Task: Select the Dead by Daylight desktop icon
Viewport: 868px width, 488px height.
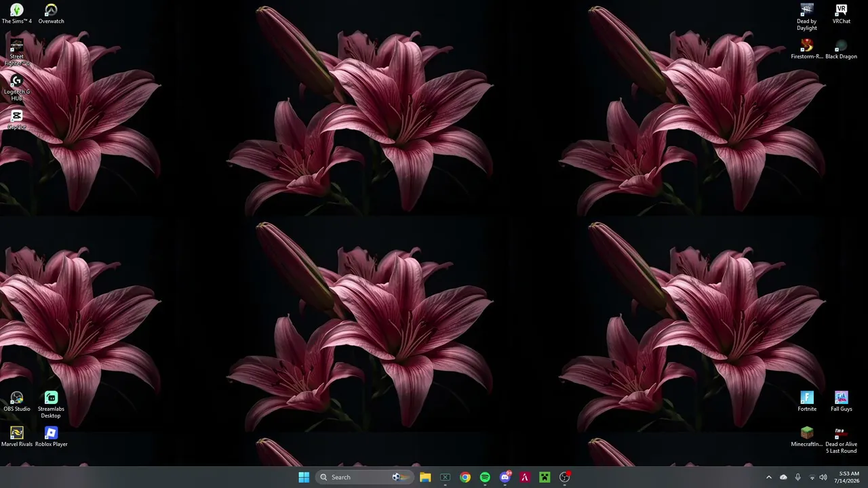Action: pos(807,18)
